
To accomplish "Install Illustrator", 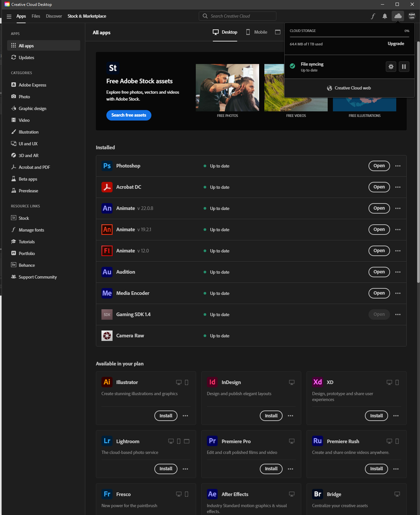I will (166, 416).
